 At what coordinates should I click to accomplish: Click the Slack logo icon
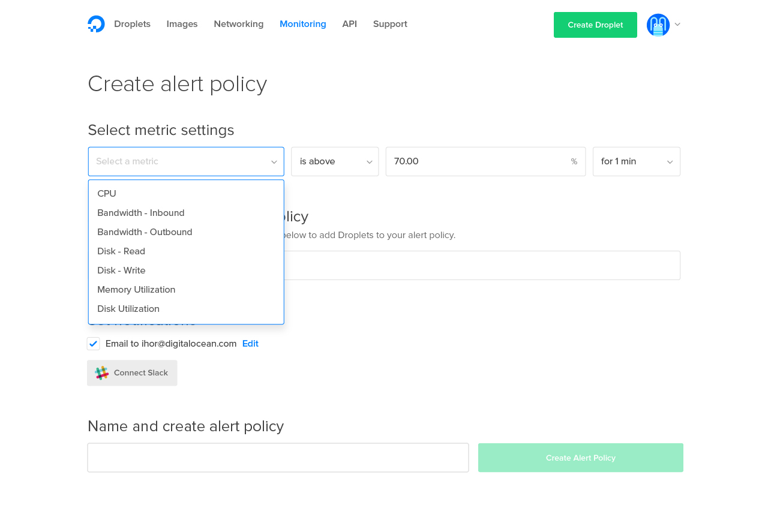[102, 373]
